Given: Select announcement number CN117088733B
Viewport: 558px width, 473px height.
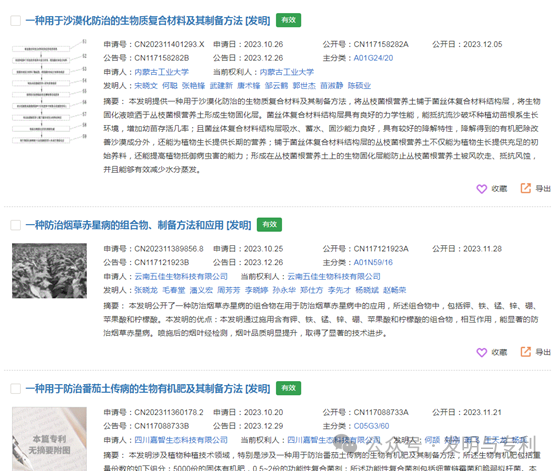Looking at the screenshot, I should [162, 426].
